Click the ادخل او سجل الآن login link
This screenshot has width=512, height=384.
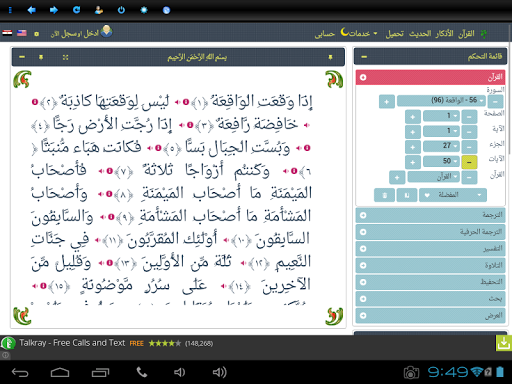click(75, 34)
